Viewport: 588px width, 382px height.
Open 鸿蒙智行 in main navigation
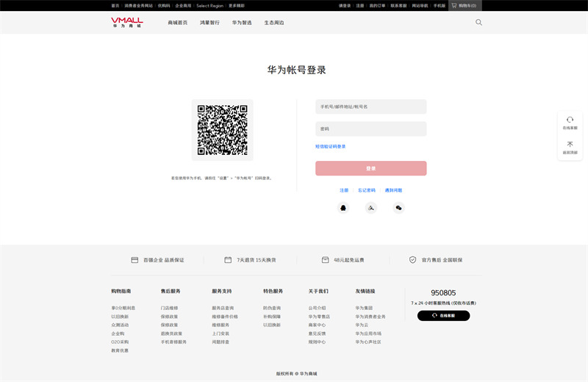coord(209,23)
